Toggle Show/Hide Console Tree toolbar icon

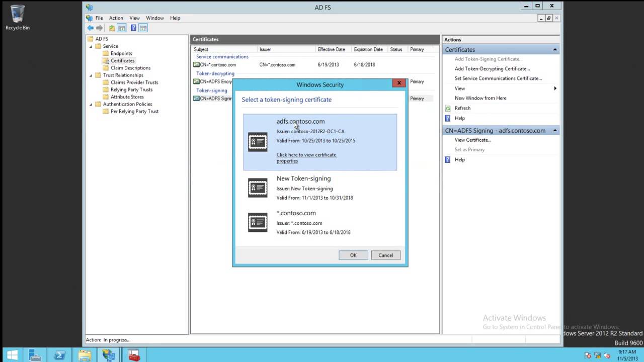pyautogui.click(x=121, y=28)
